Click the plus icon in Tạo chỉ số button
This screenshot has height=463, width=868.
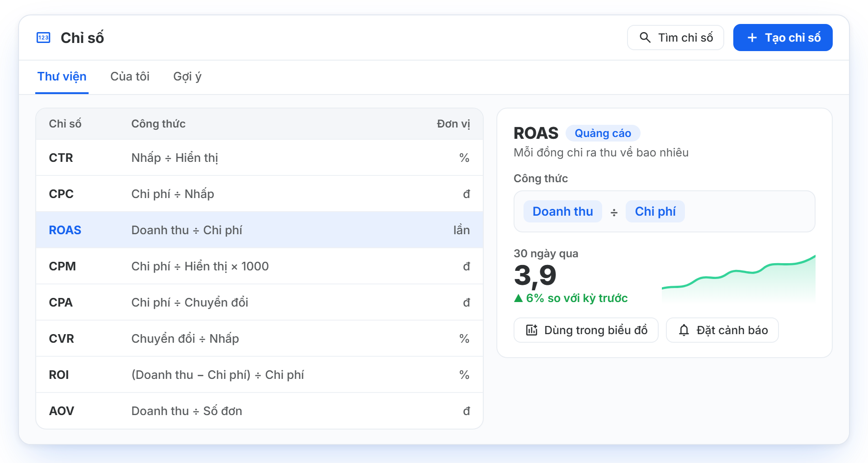coord(752,38)
